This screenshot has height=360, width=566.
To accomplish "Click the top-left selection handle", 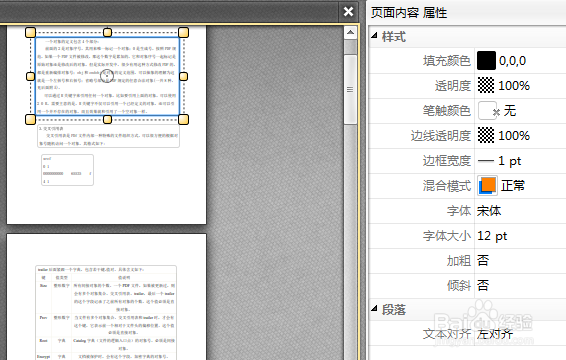I will pyautogui.click(x=31, y=32).
